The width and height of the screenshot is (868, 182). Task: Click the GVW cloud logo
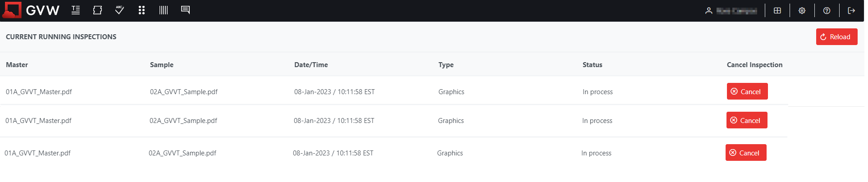[12, 10]
